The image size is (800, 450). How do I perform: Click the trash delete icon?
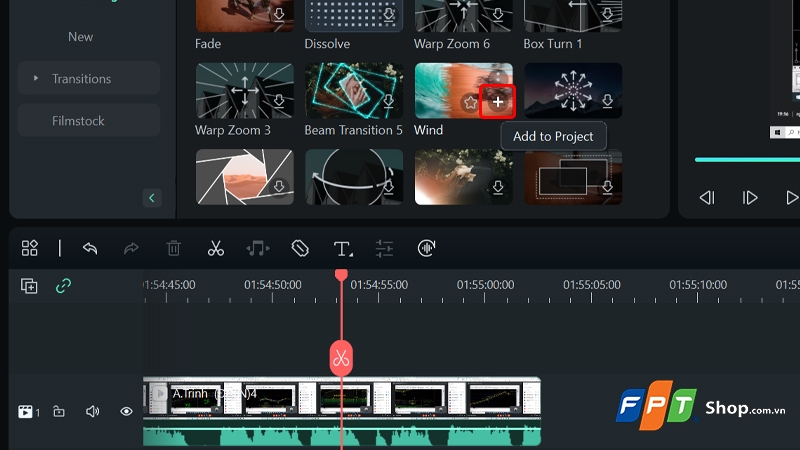[x=173, y=248]
